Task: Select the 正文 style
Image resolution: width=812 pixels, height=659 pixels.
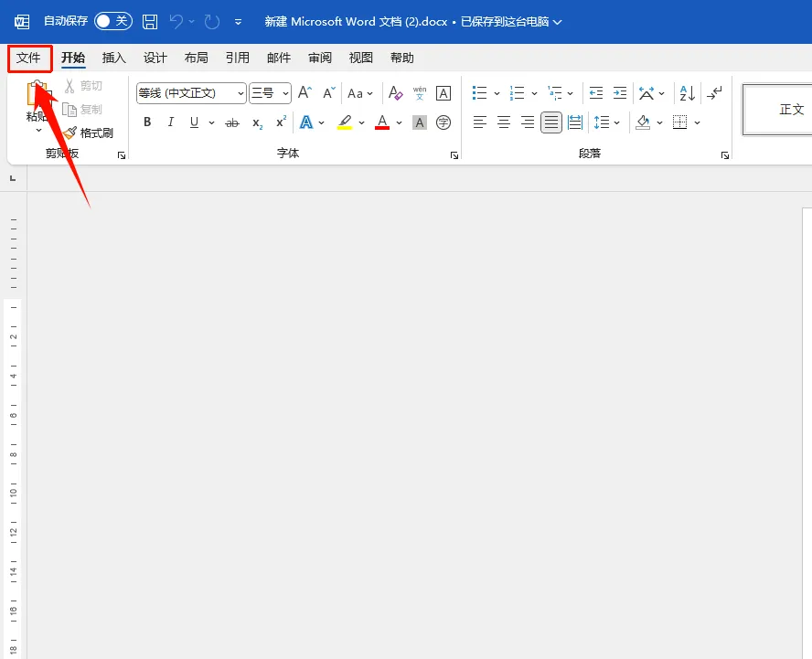Action: 777,110
